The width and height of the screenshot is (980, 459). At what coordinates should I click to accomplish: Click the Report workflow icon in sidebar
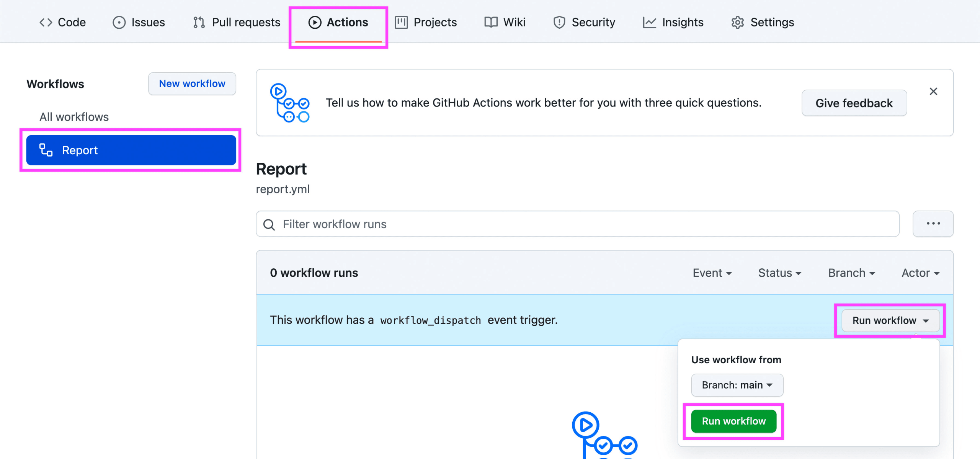(46, 150)
